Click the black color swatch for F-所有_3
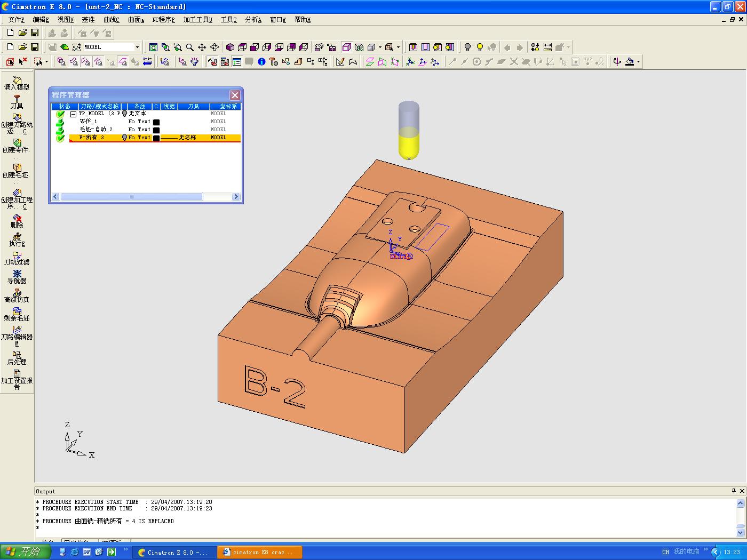This screenshot has height=560, width=747. click(x=156, y=138)
